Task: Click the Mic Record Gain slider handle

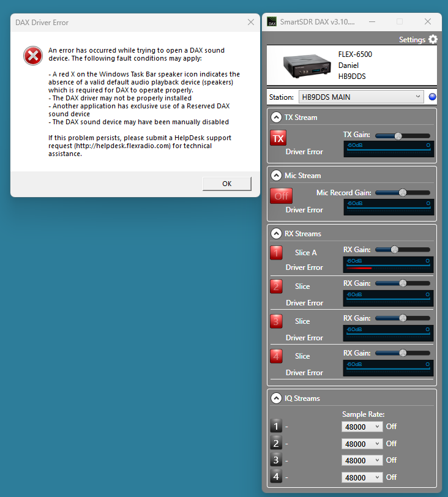Action: [402, 193]
